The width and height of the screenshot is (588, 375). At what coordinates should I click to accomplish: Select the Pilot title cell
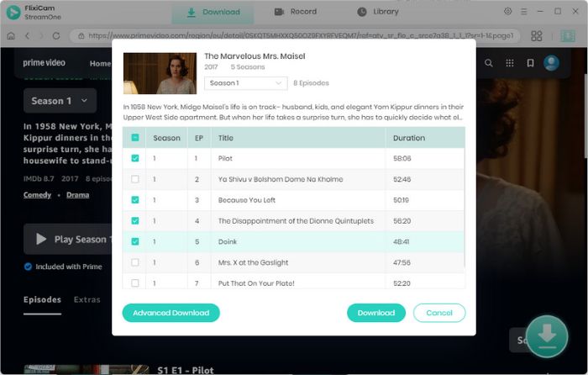click(298, 158)
